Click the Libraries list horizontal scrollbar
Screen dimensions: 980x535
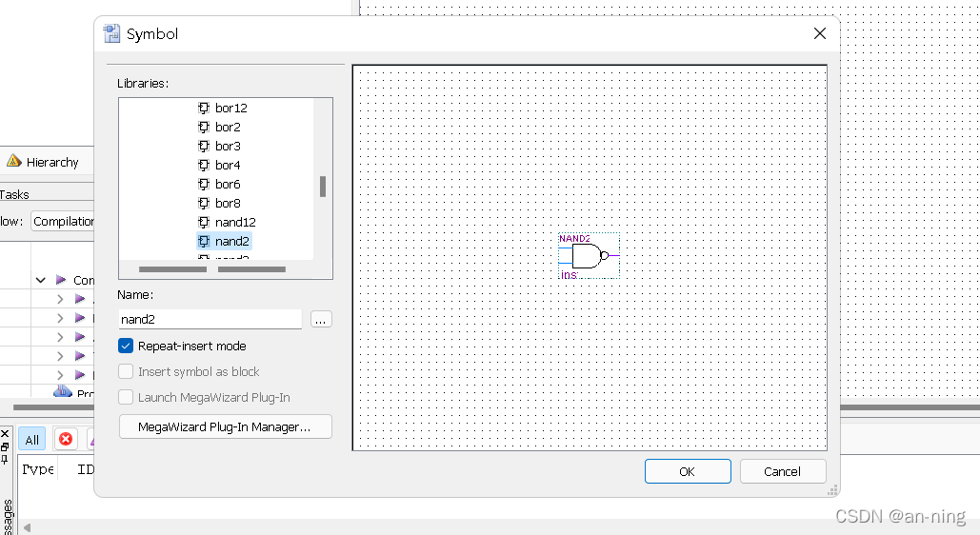(x=212, y=269)
